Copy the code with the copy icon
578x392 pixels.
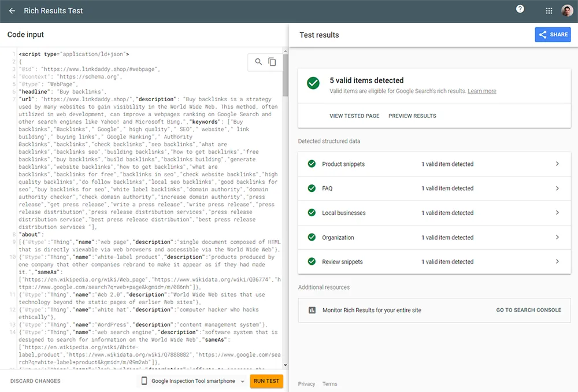[272, 62]
